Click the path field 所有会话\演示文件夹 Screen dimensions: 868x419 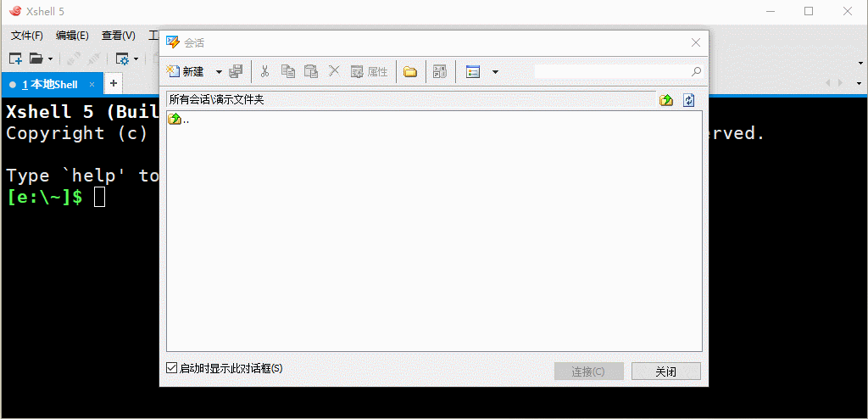[411, 100]
